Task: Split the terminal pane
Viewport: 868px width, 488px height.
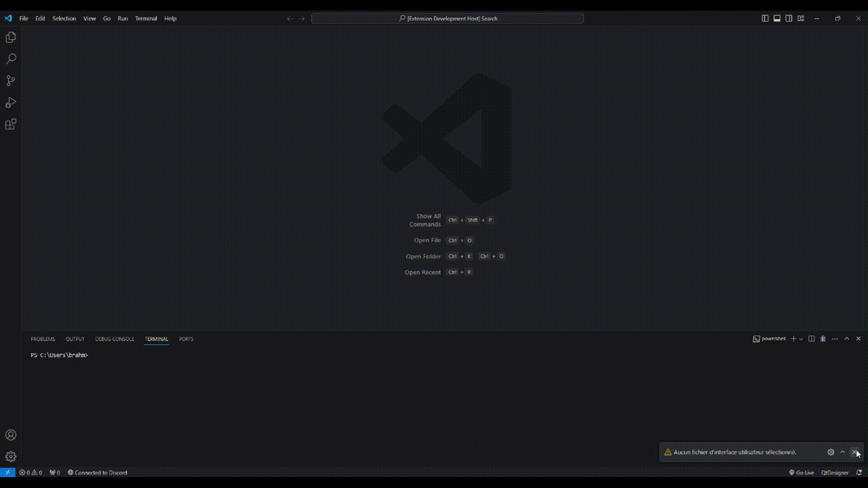Action: point(811,339)
